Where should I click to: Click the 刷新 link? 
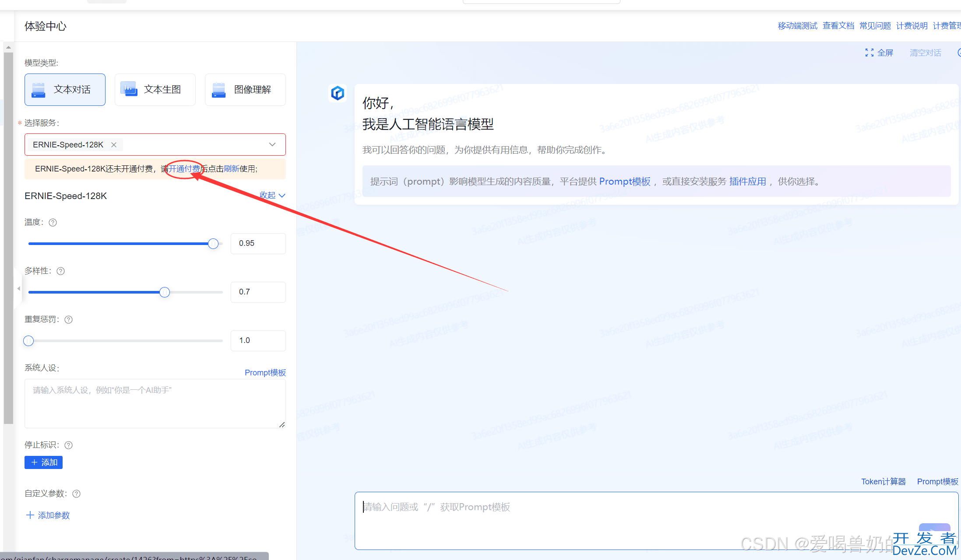pyautogui.click(x=232, y=169)
